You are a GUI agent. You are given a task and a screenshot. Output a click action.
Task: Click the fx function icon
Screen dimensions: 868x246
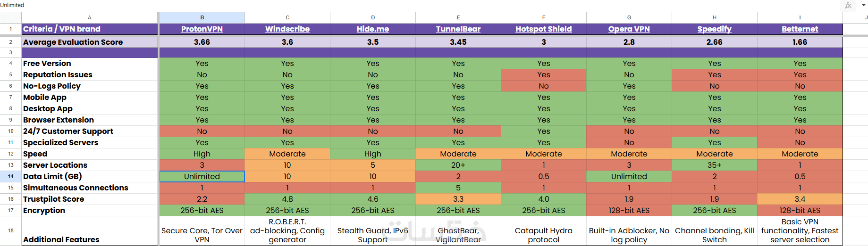[x=848, y=5]
